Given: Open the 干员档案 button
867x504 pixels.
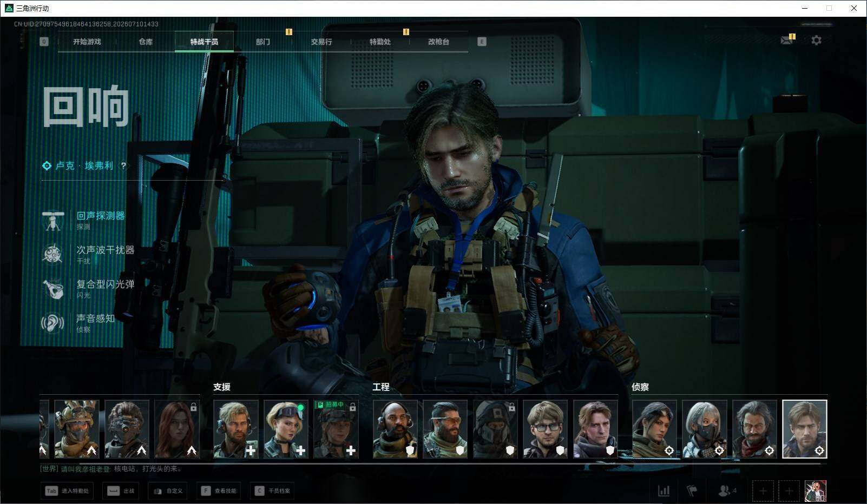Looking at the screenshot, I should click(x=273, y=491).
